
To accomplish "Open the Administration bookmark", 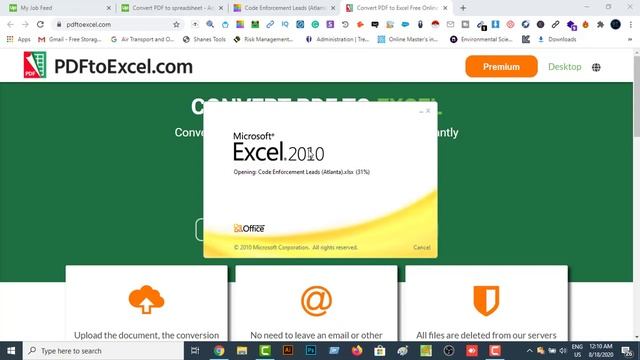I will click(338, 39).
